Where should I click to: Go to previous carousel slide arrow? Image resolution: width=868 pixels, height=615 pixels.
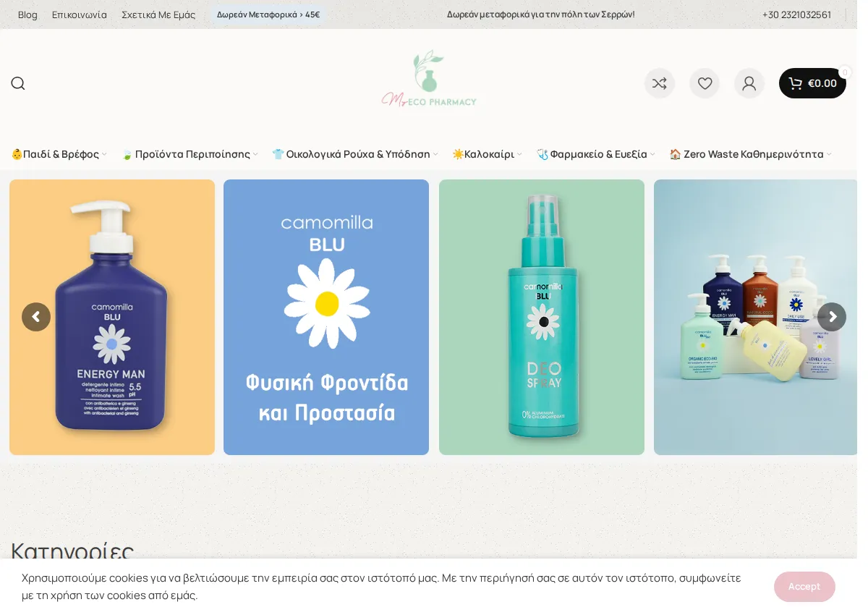click(x=36, y=317)
